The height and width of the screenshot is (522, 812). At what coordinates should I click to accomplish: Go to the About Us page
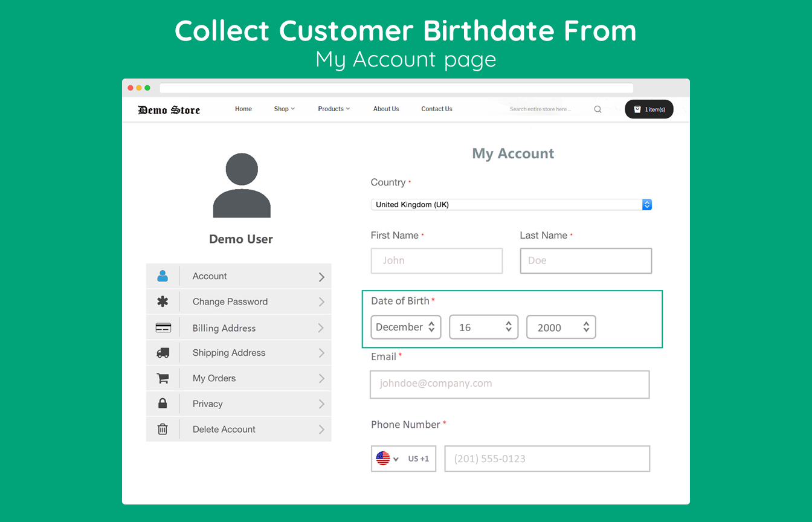point(386,109)
